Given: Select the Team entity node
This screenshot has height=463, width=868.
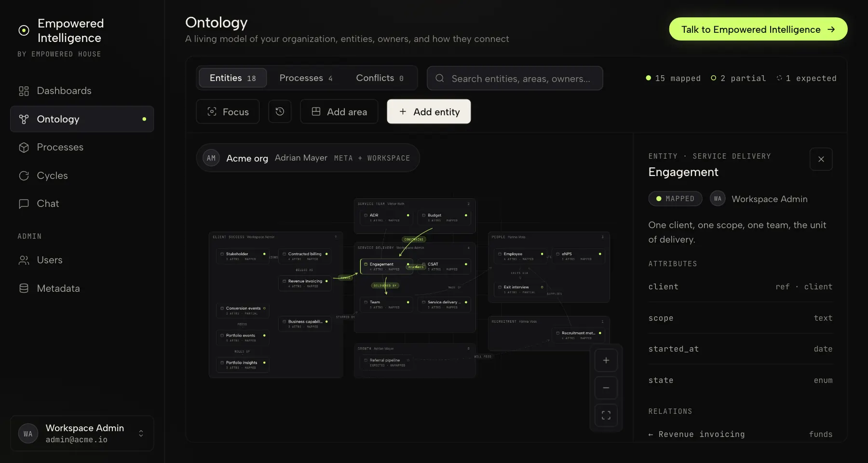Looking at the screenshot, I should [x=386, y=304].
